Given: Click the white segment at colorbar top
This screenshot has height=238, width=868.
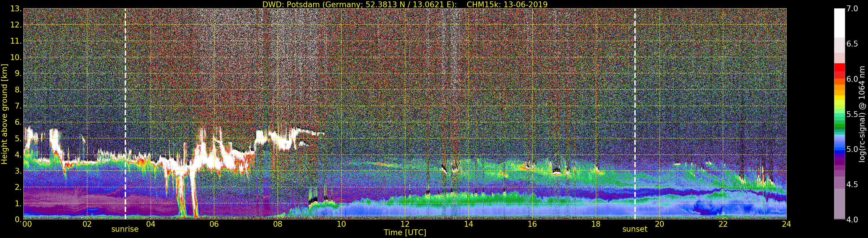Looking at the screenshot, I should pos(839,23).
